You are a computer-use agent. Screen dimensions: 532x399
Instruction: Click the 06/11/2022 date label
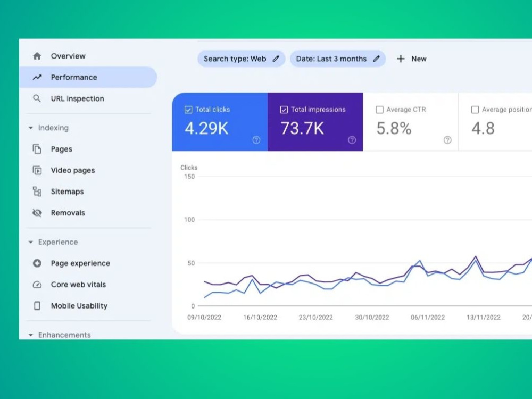pos(428,318)
